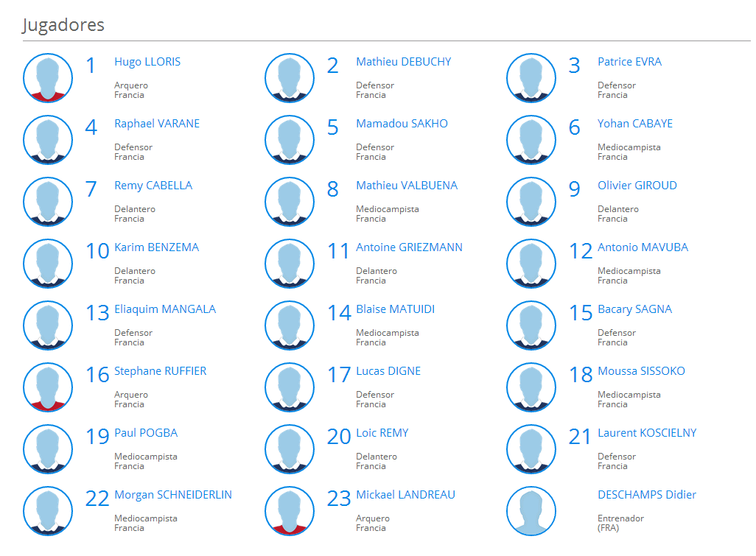Open Loic REMY player link
This screenshot has height=556, width=756.
pyautogui.click(x=382, y=433)
